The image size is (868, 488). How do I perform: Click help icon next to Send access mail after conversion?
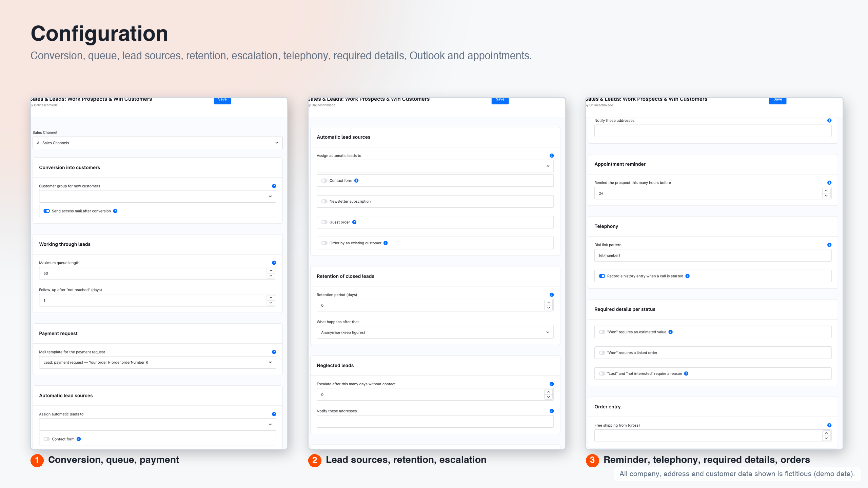(x=115, y=211)
